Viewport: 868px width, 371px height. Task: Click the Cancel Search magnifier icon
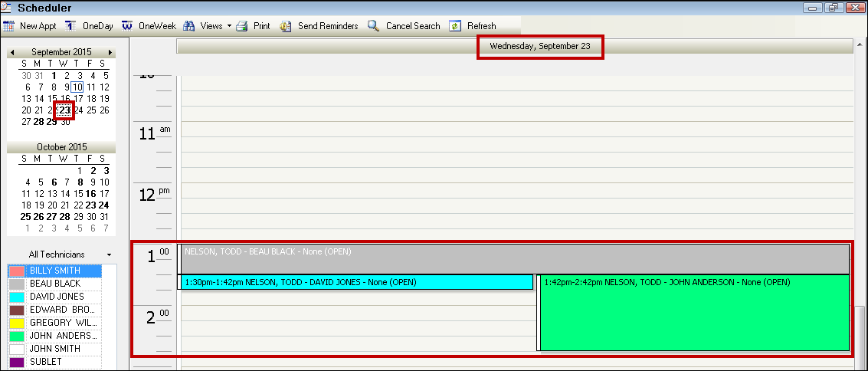pos(373,26)
